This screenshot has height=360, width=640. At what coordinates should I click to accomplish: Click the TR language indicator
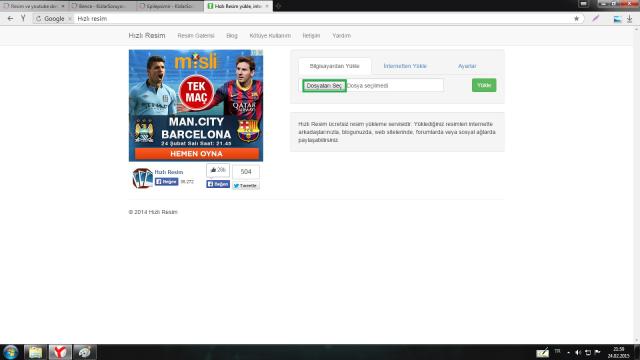click(x=557, y=351)
